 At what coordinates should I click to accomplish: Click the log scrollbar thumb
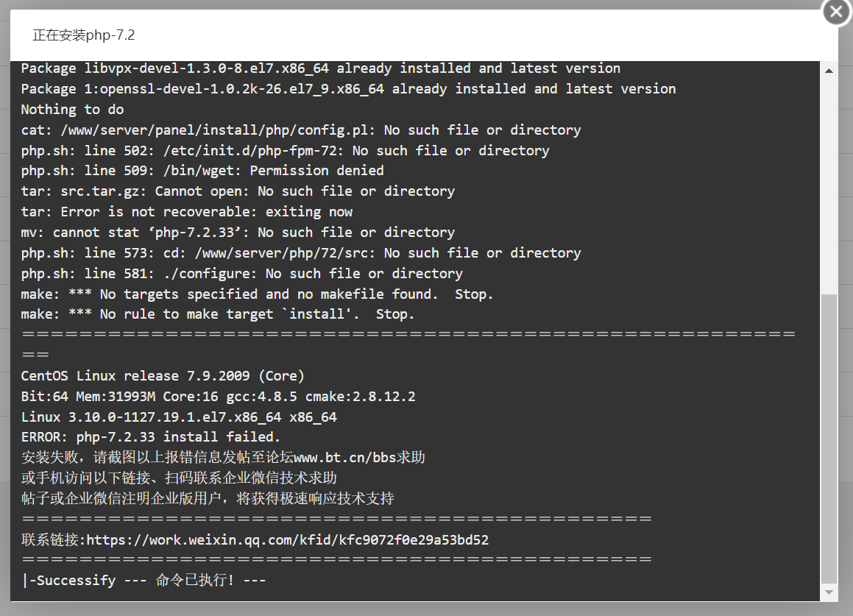(829, 438)
